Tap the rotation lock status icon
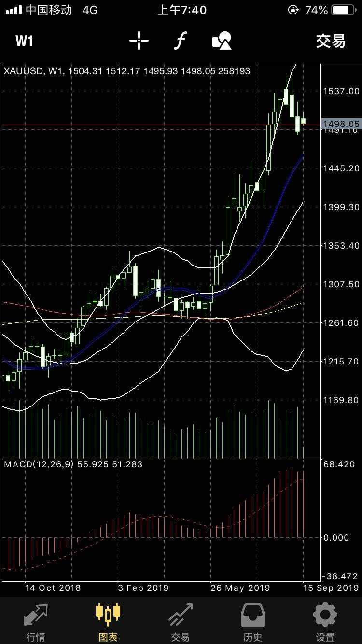 293,10
